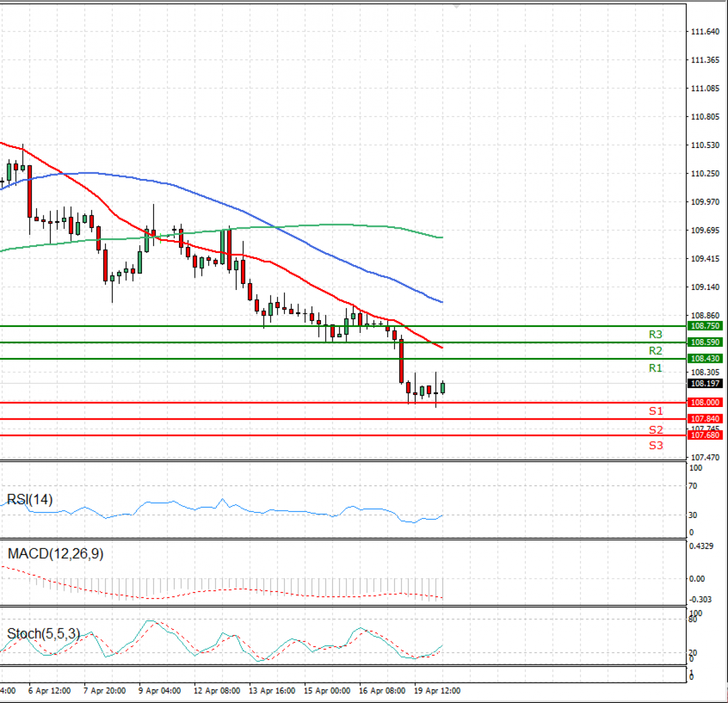The height and width of the screenshot is (703, 728).
Task: Click the R1 resistance label
Action: click(x=655, y=368)
